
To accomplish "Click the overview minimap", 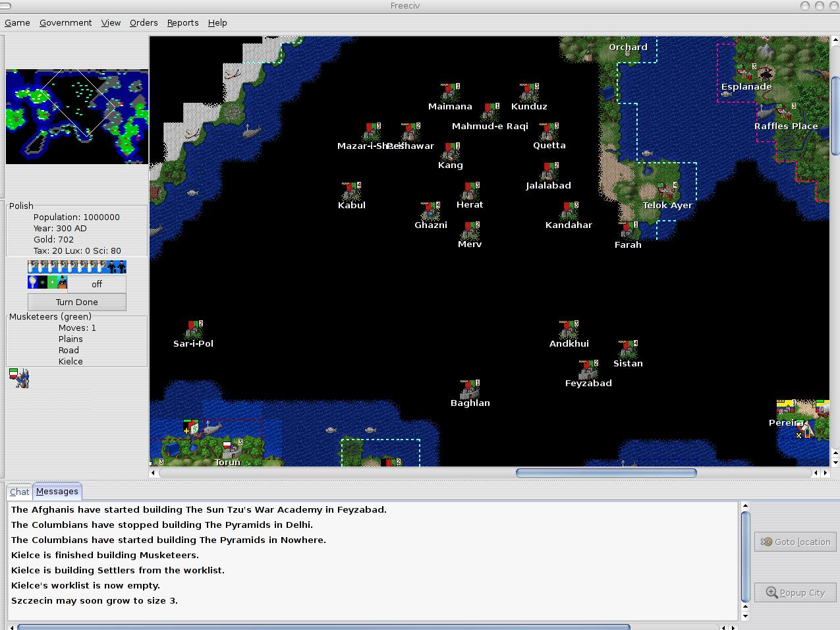I will (x=77, y=116).
